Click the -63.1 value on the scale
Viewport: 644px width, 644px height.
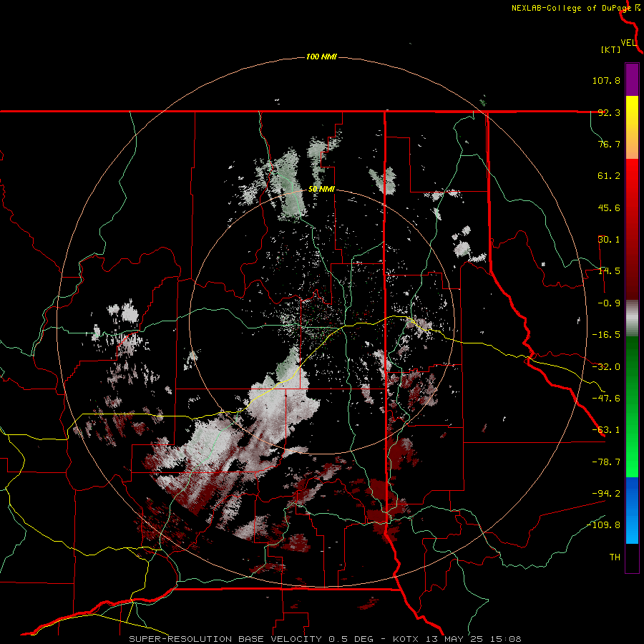606,430
